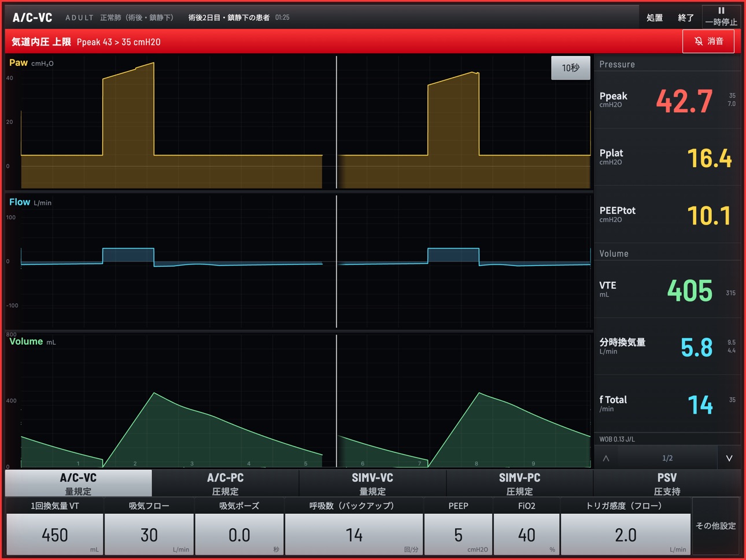Click Ppeak alarm limits 35 / 7.0
Image resolution: width=746 pixels, height=560 pixels.
pyautogui.click(x=732, y=100)
